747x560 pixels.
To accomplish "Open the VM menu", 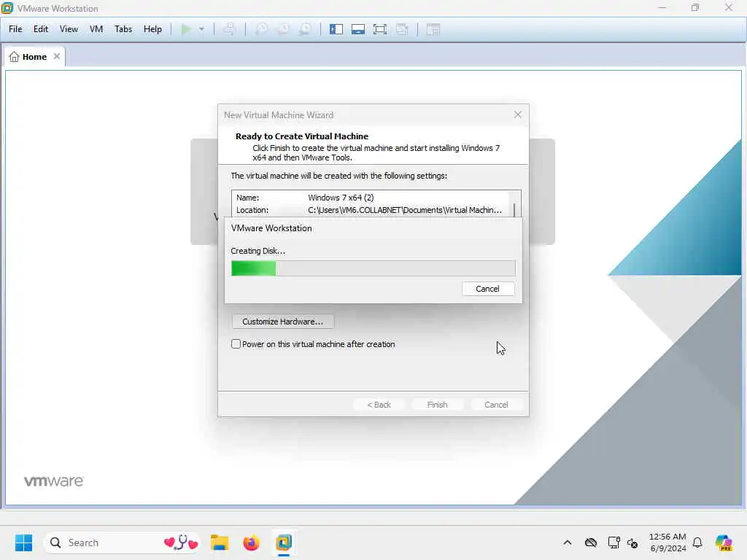I will click(x=96, y=29).
